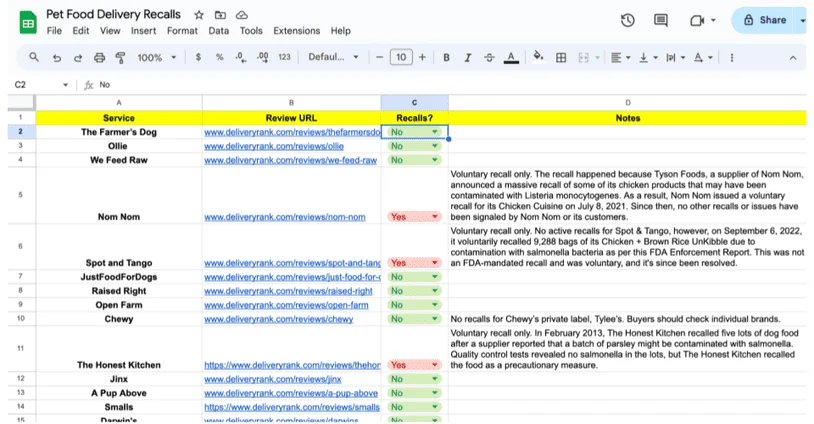Click the Share button

point(764,20)
